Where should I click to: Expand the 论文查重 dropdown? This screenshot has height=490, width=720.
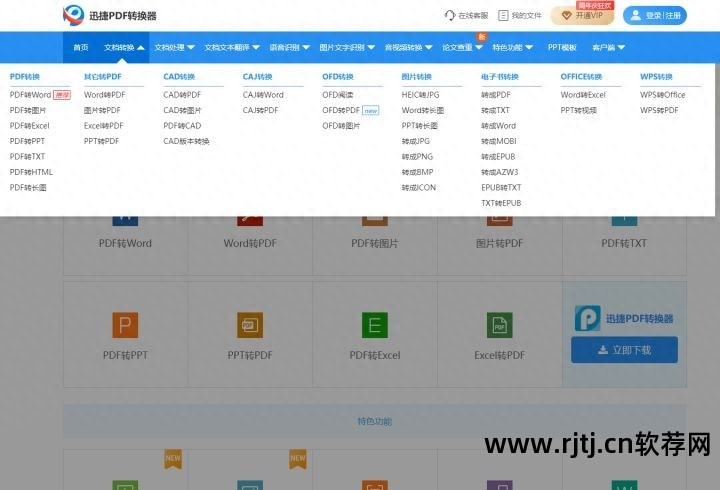[462, 47]
